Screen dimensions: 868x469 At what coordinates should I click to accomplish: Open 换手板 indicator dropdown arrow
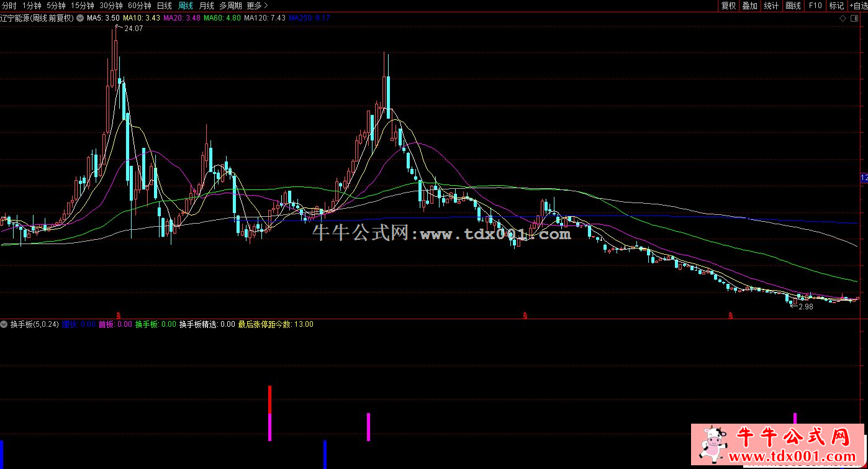(x=5, y=324)
